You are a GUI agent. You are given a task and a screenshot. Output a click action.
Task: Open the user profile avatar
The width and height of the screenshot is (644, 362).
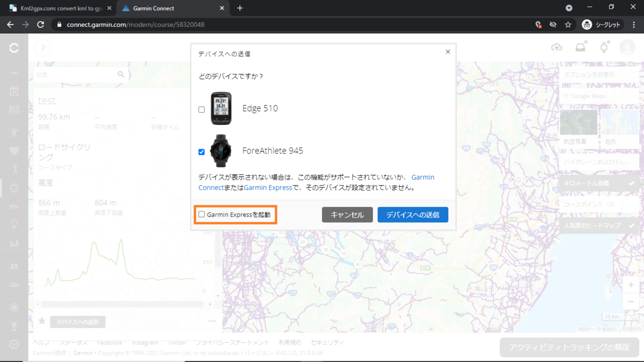coord(627,47)
